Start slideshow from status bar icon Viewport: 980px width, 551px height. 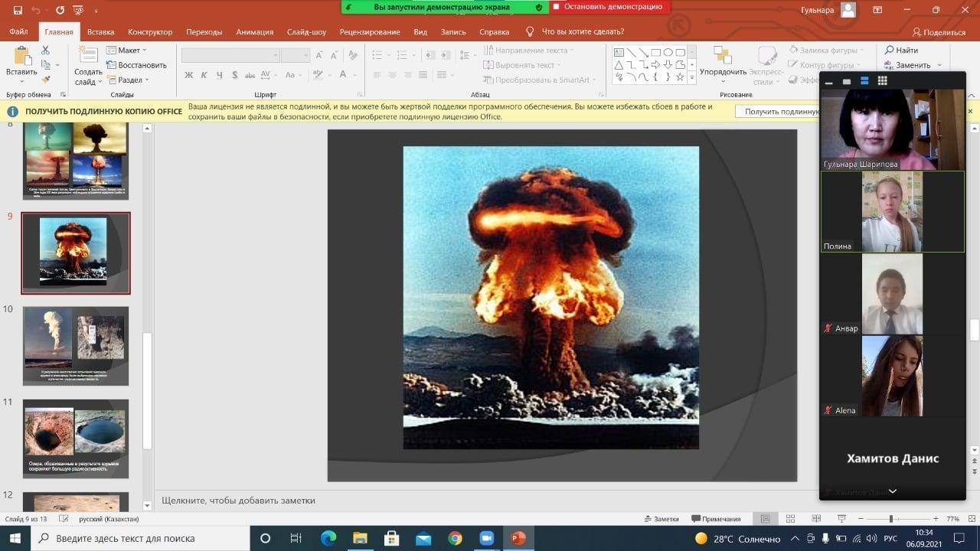coord(842,519)
